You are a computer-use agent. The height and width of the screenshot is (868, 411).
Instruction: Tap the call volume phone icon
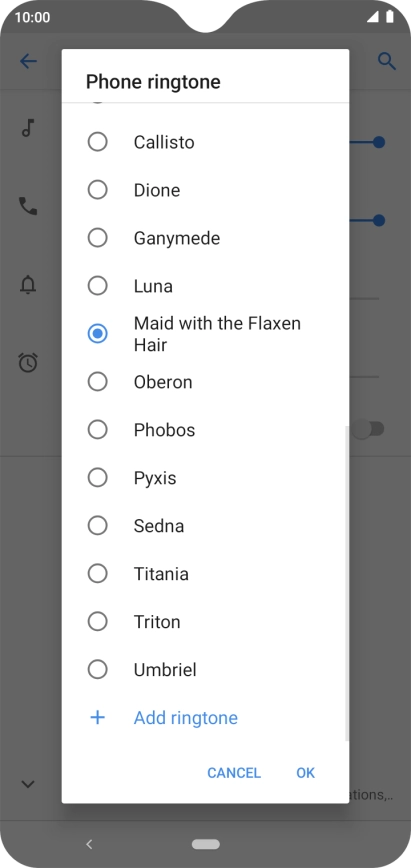point(28,206)
